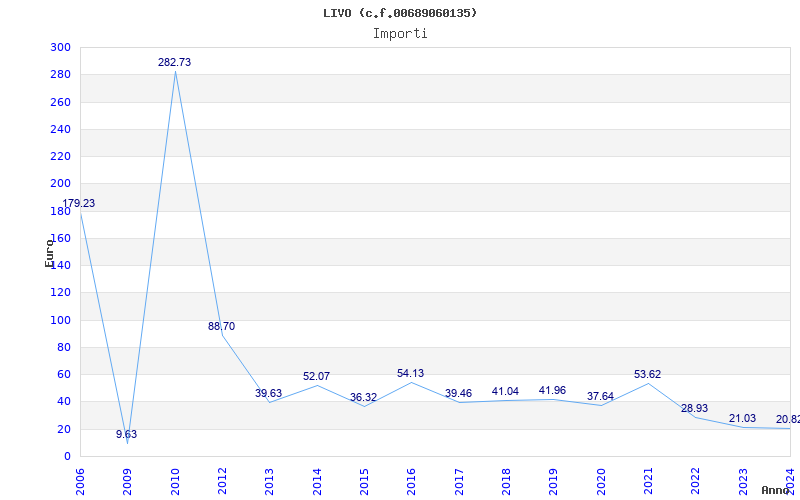The width and height of the screenshot is (800, 500).
Task: Click the 240 y-axis tick label
Action: 60,129
